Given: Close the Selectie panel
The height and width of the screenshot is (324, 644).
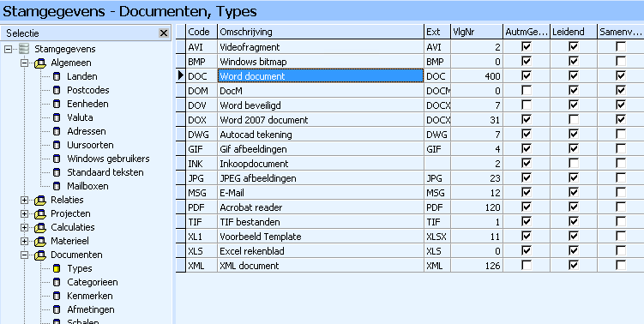Looking at the screenshot, I should pyautogui.click(x=164, y=33).
